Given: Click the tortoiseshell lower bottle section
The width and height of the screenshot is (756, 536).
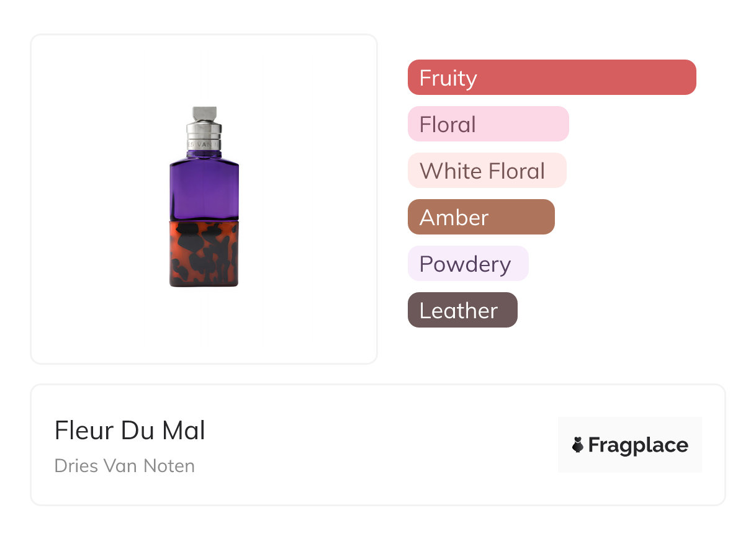Looking at the screenshot, I should click(x=204, y=253).
